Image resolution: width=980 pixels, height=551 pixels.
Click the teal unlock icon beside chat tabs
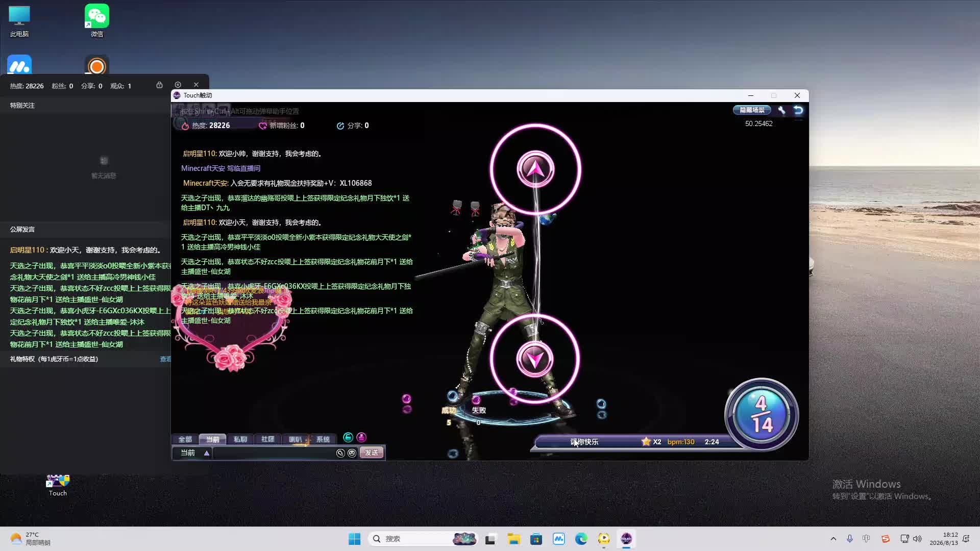348,437
